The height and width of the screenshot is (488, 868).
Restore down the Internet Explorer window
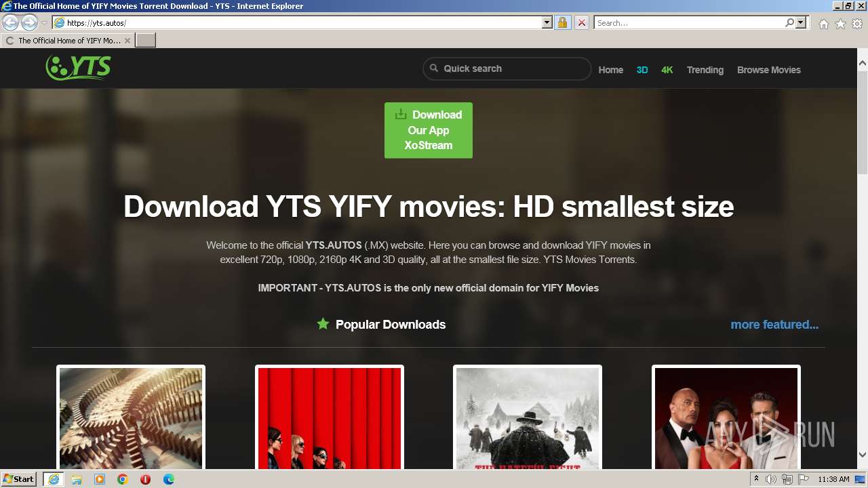(x=848, y=5)
